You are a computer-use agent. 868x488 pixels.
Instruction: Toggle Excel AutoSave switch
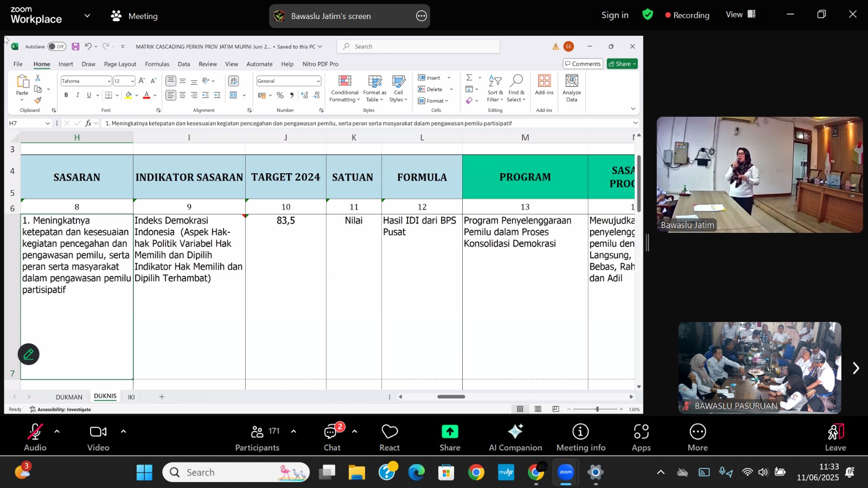[x=56, y=47]
